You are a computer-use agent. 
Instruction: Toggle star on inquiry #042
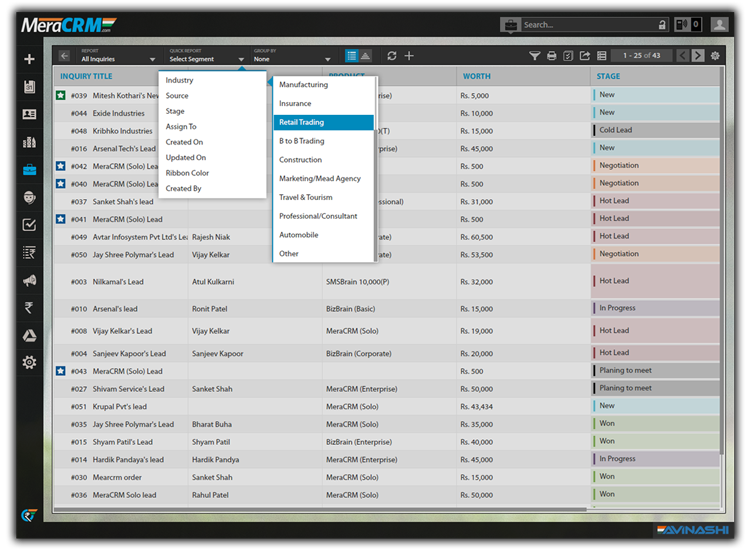[x=61, y=166]
